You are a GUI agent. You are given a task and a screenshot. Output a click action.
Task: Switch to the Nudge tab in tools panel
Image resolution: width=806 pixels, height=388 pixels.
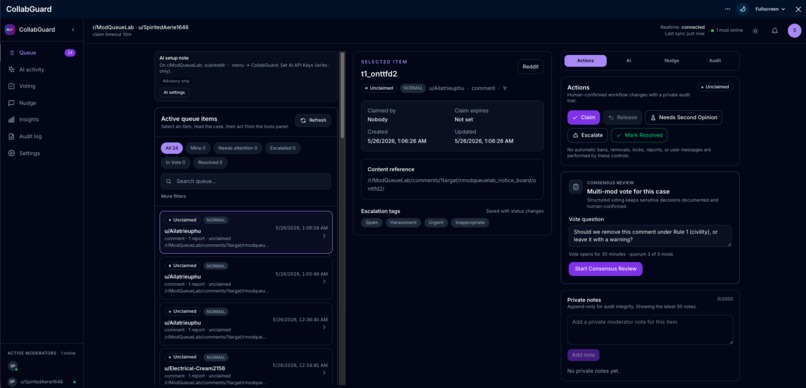click(671, 61)
